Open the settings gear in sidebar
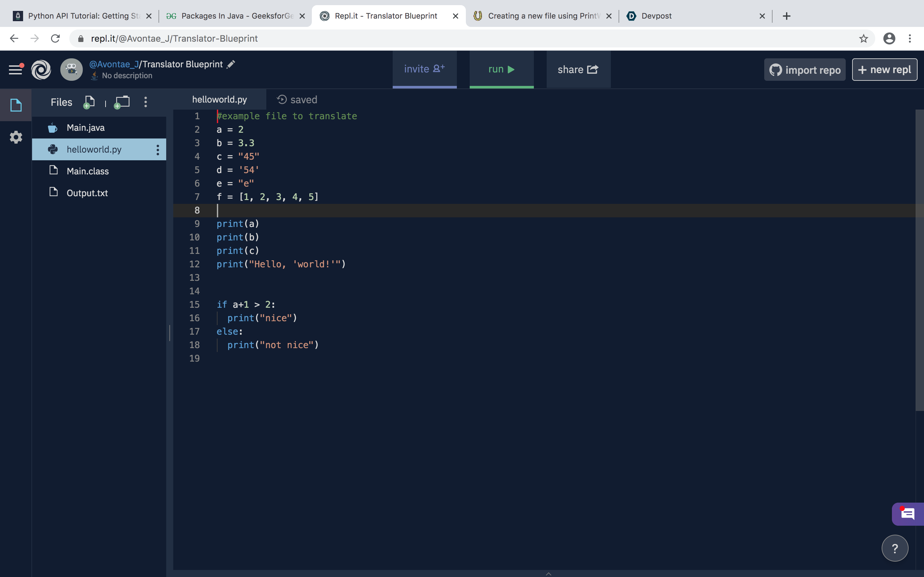 click(x=16, y=137)
